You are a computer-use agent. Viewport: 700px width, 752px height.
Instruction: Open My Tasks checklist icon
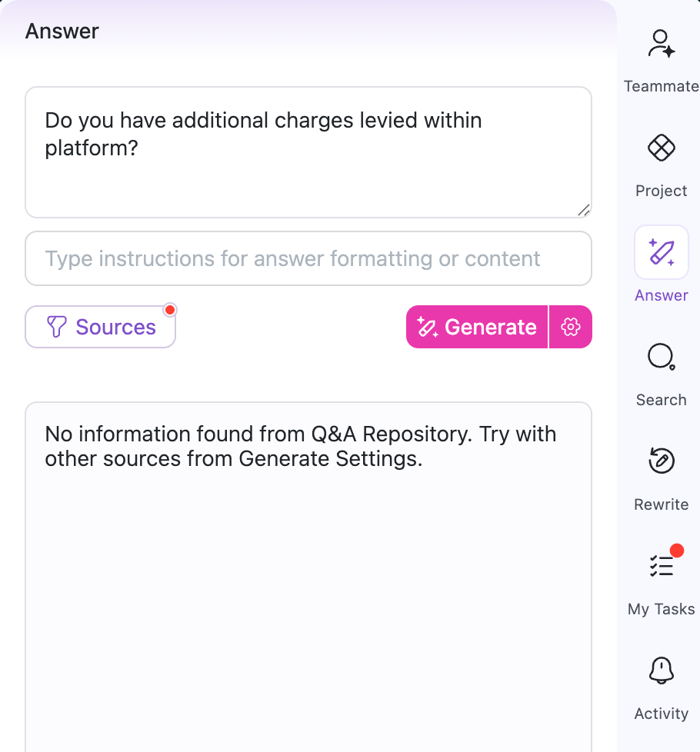pos(661,566)
